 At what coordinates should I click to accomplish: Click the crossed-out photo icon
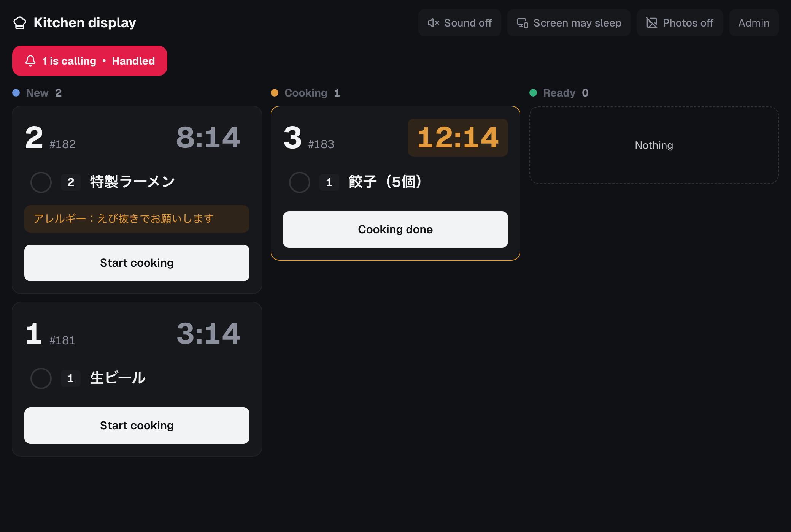652,23
